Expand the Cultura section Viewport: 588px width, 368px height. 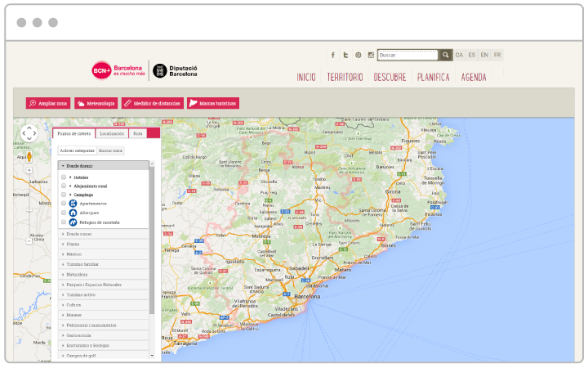(x=104, y=305)
